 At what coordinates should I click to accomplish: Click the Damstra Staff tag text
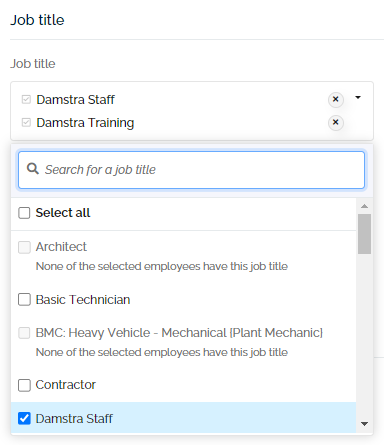(x=75, y=100)
